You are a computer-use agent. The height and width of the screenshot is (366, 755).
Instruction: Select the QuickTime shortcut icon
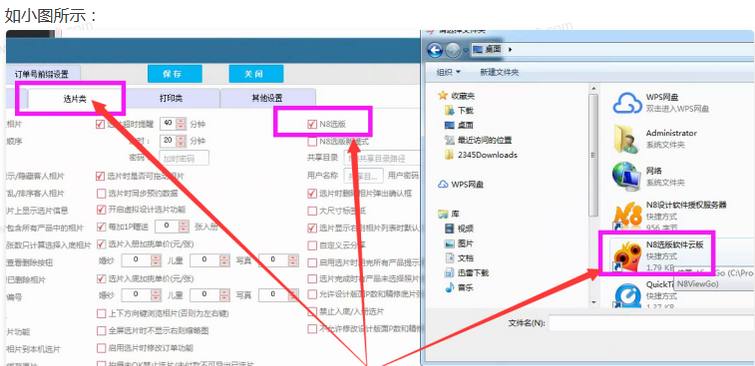click(x=626, y=294)
